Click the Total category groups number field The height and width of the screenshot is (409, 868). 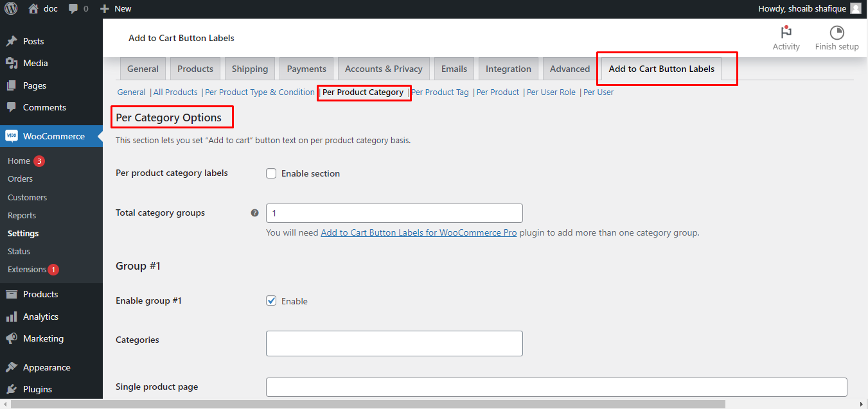pos(394,213)
